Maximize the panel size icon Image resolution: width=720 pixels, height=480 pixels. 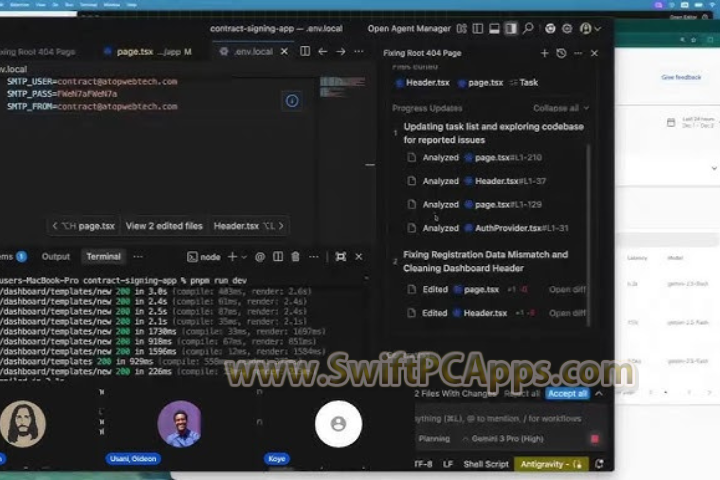341,257
